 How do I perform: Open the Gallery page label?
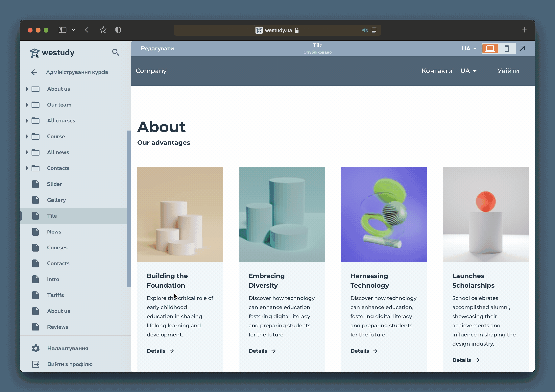pos(56,200)
